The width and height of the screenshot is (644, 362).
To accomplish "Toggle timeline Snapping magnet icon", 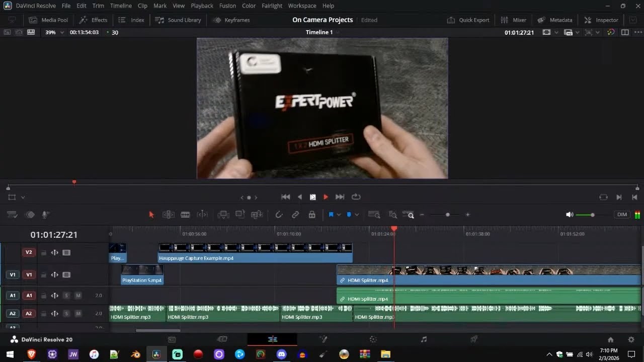I will [279, 215].
